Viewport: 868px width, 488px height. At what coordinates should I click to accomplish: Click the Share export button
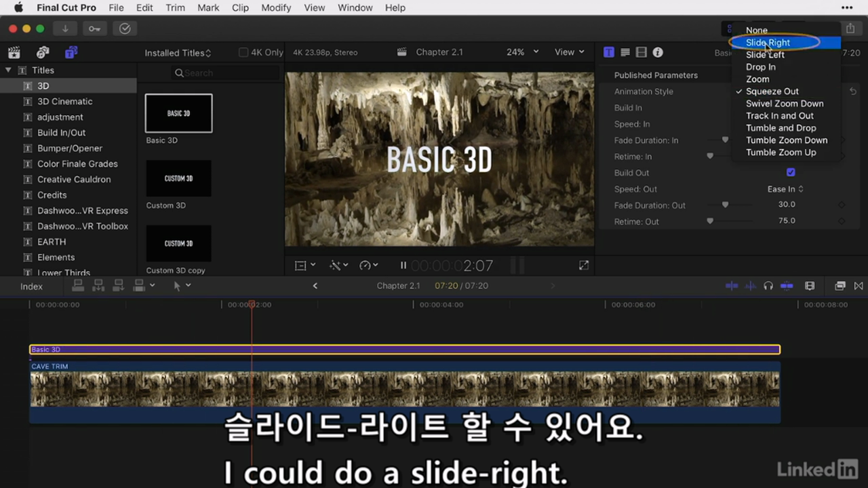coord(850,28)
